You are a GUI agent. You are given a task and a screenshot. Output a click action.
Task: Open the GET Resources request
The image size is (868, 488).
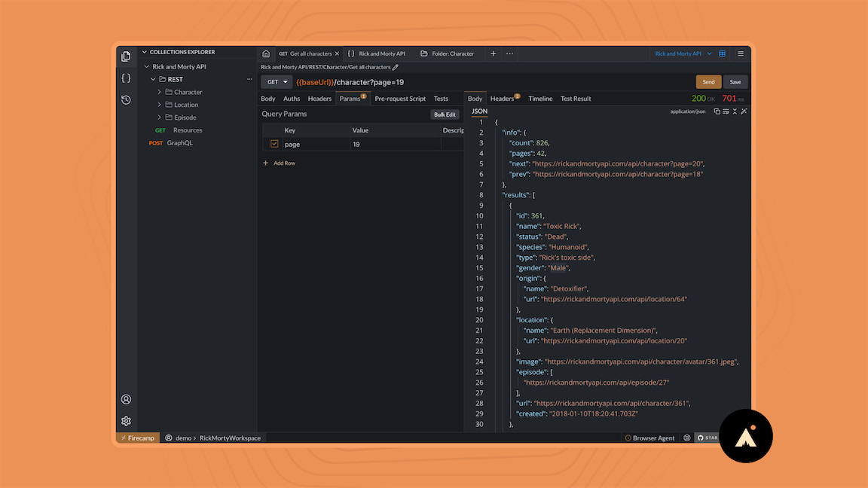tap(179, 130)
